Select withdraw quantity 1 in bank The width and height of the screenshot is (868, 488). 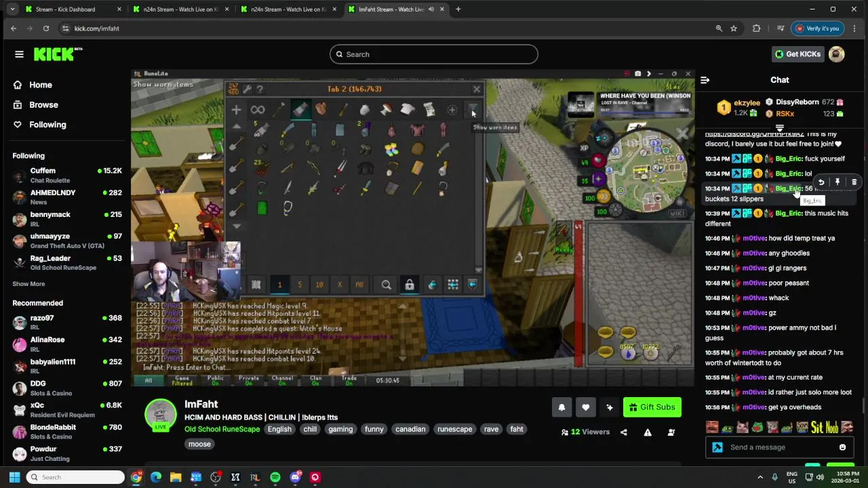tap(279, 285)
